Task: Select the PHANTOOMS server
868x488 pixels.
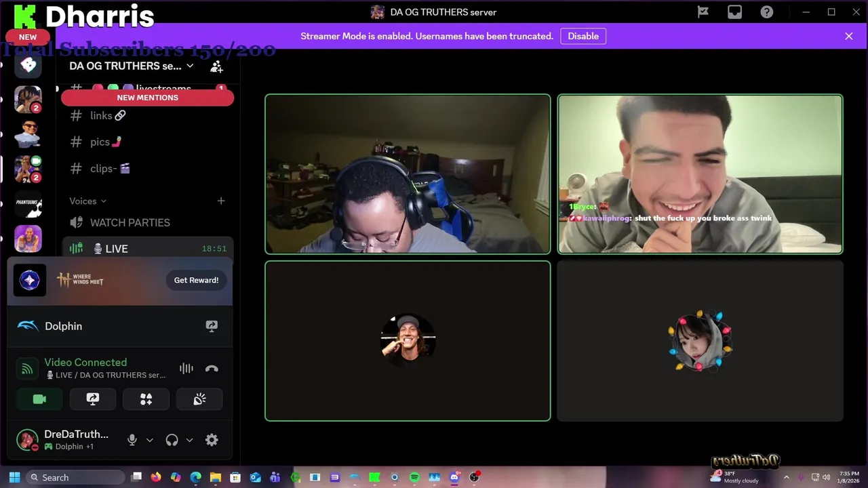Action: pyautogui.click(x=28, y=204)
